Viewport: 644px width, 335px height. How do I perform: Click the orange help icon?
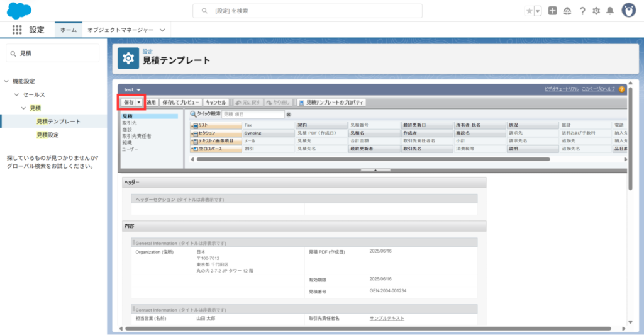[x=622, y=89]
